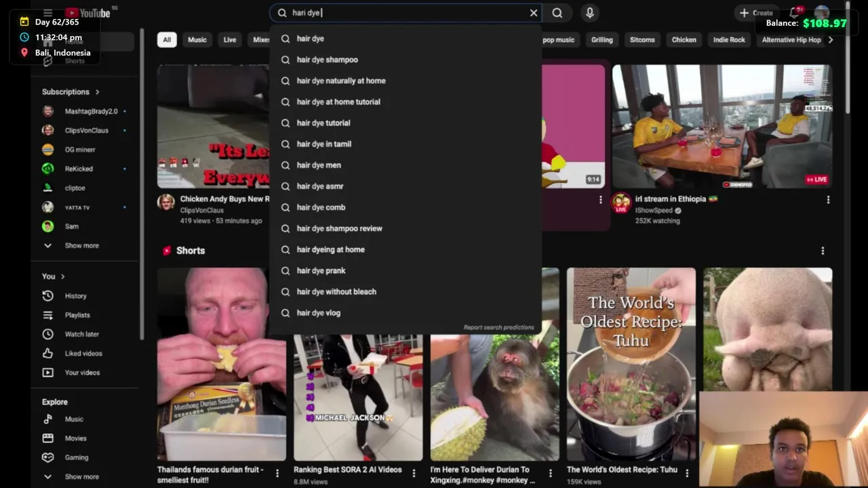868x488 pixels.
Task: Open World's Oldest Recipe Tuhu short
Action: (x=631, y=364)
